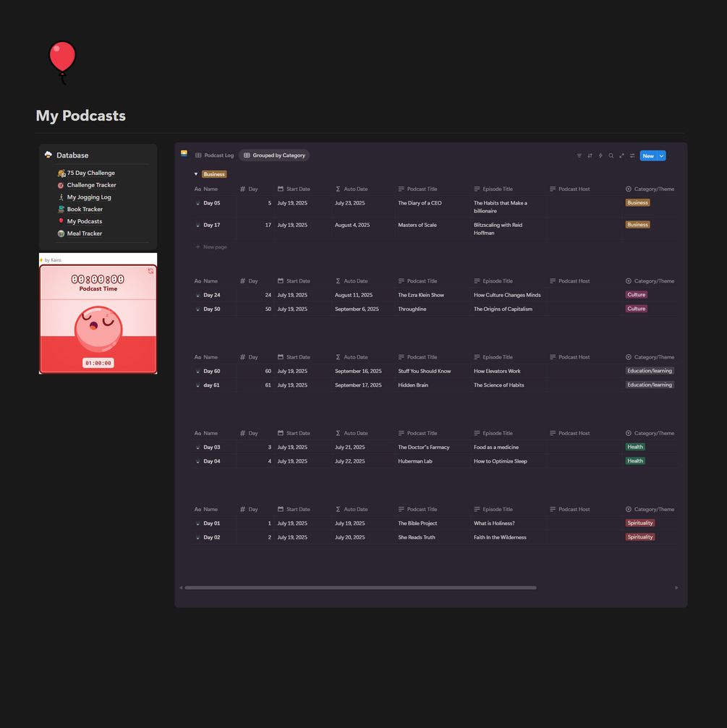
Task: Open database in full page via expand icon
Action: point(621,156)
